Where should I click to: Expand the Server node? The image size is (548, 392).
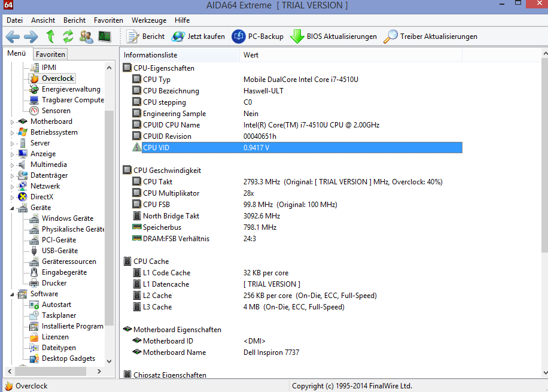click(x=12, y=144)
